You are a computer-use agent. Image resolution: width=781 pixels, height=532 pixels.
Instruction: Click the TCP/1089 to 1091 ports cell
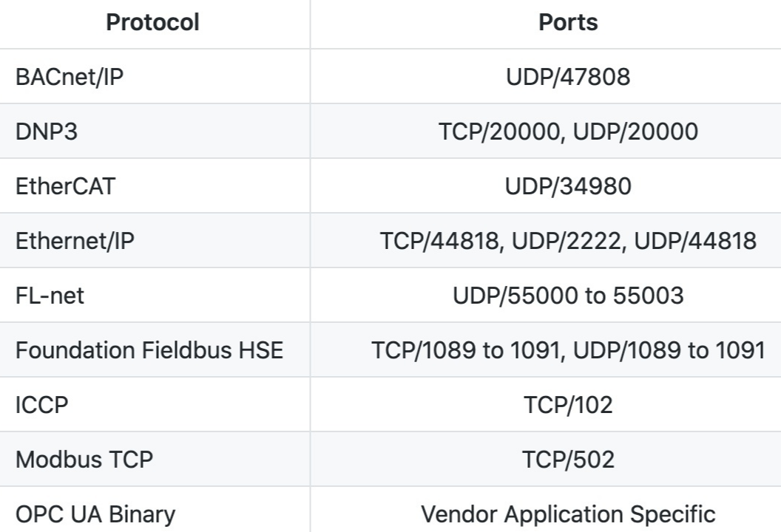[x=568, y=349]
